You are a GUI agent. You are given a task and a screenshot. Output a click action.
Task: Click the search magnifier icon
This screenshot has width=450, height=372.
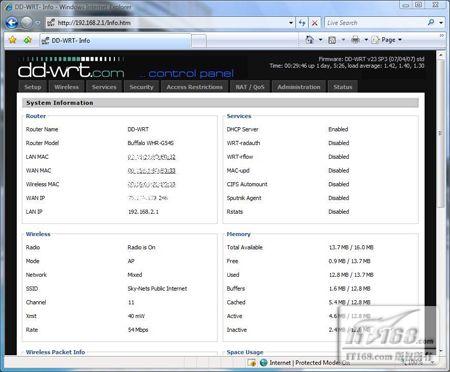point(431,22)
